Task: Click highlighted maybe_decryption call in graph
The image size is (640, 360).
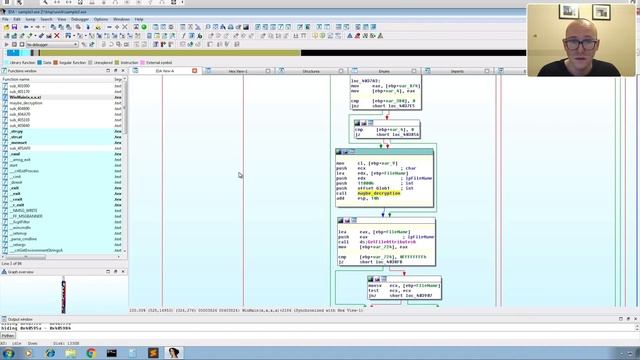Action: [379, 193]
